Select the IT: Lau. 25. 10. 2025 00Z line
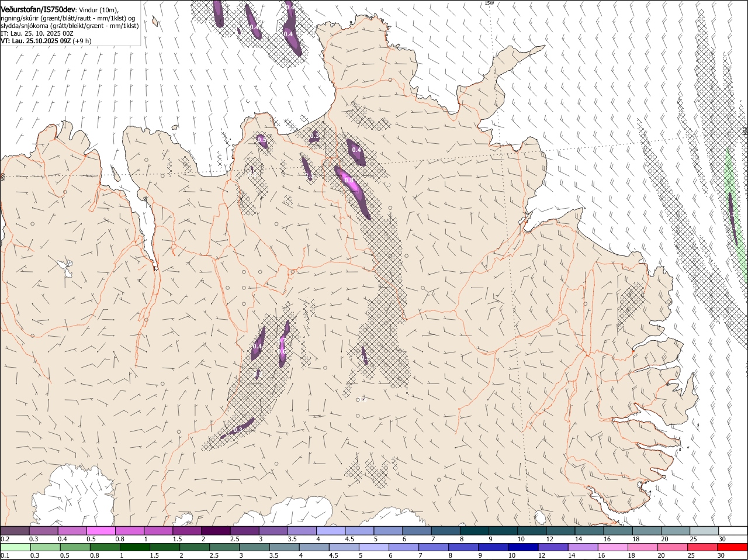Image resolution: width=748 pixels, height=560 pixels. click(x=37, y=34)
